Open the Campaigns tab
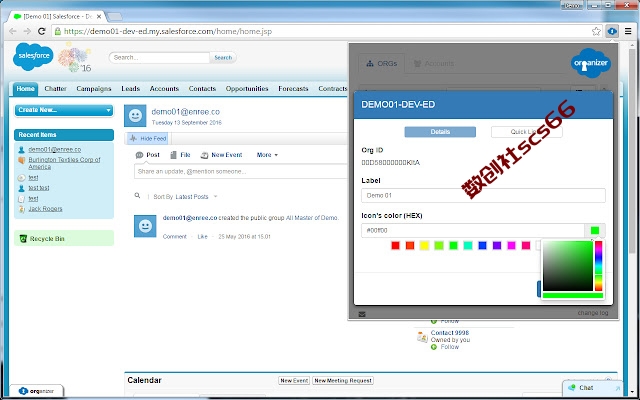 (x=93, y=89)
